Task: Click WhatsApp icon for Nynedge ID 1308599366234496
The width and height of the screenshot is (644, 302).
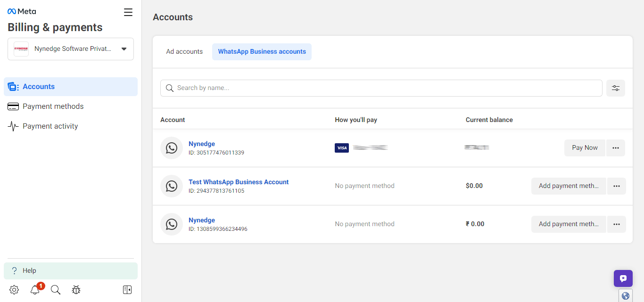Action: (172, 224)
